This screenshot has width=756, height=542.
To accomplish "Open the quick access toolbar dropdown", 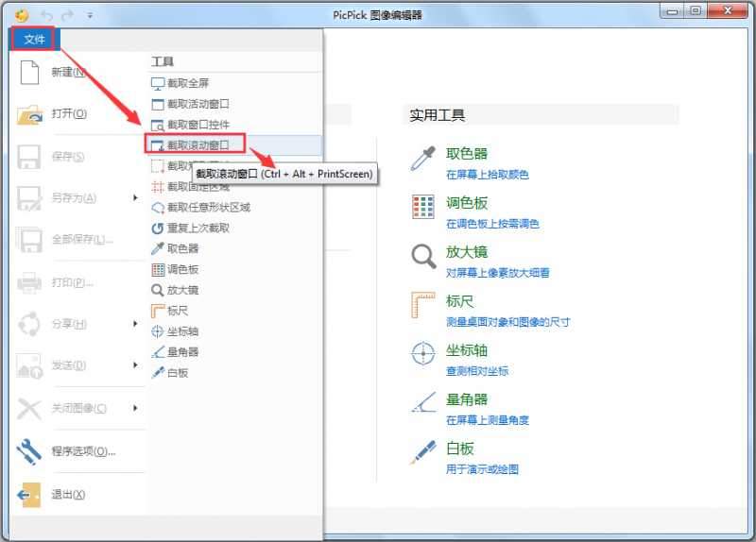I will point(90,15).
